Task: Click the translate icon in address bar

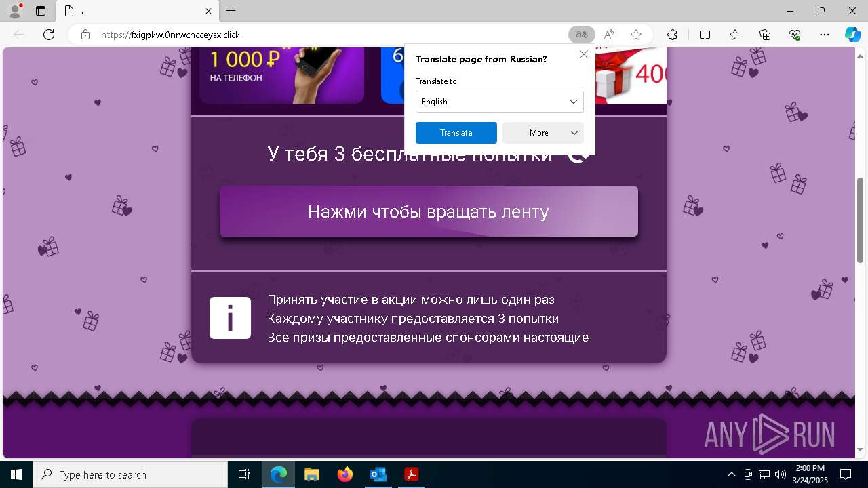Action: pyautogui.click(x=581, y=35)
